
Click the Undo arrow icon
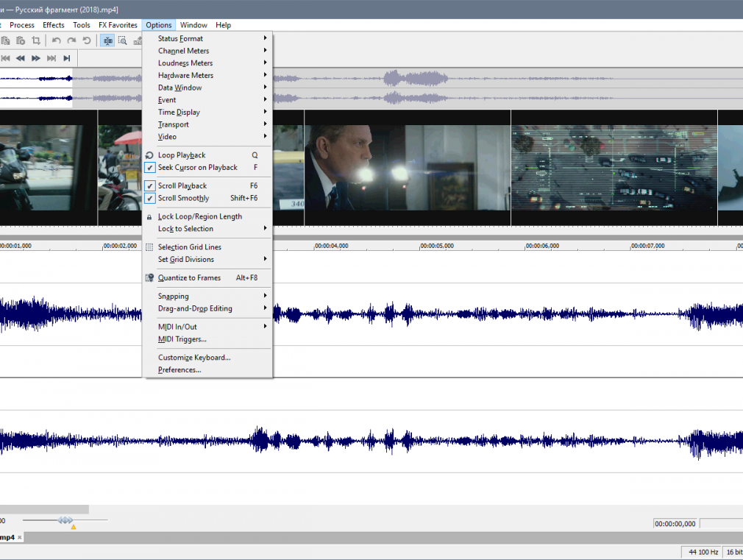56,40
